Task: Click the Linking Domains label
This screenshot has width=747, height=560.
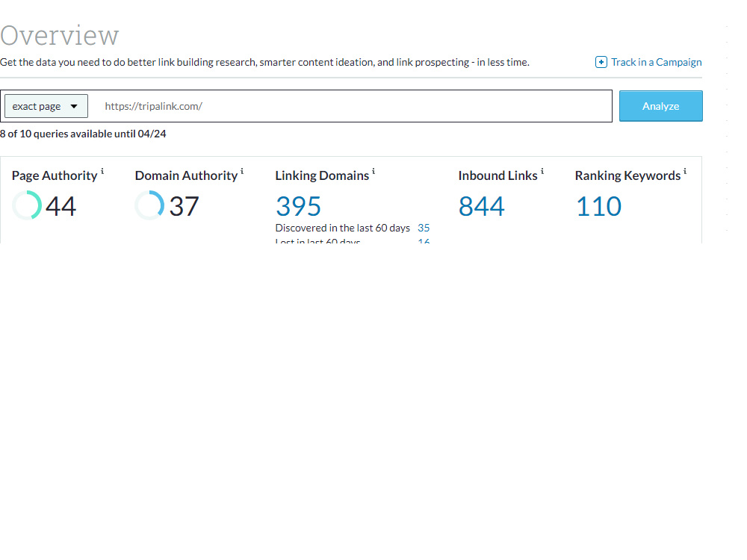Action: (x=322, y=175)
